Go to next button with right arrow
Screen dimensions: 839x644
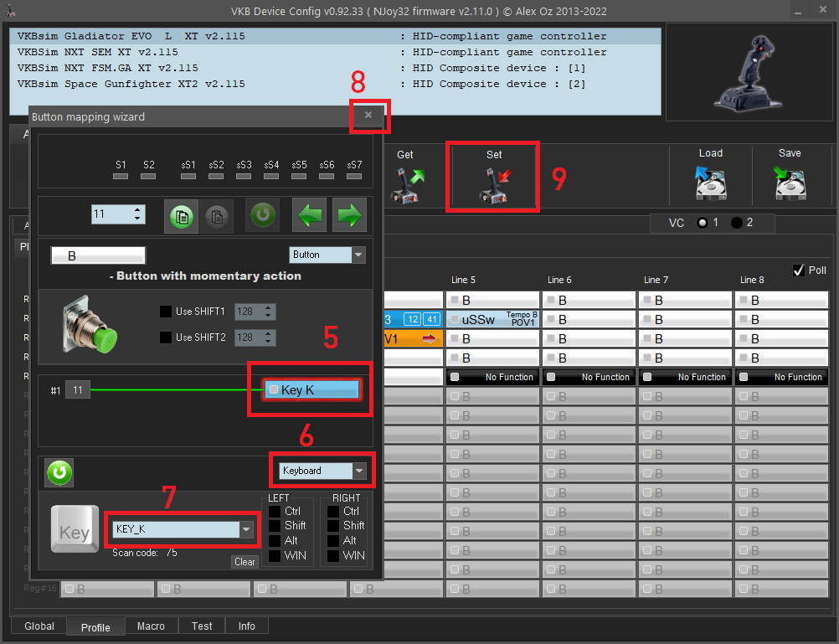[349, 215]
